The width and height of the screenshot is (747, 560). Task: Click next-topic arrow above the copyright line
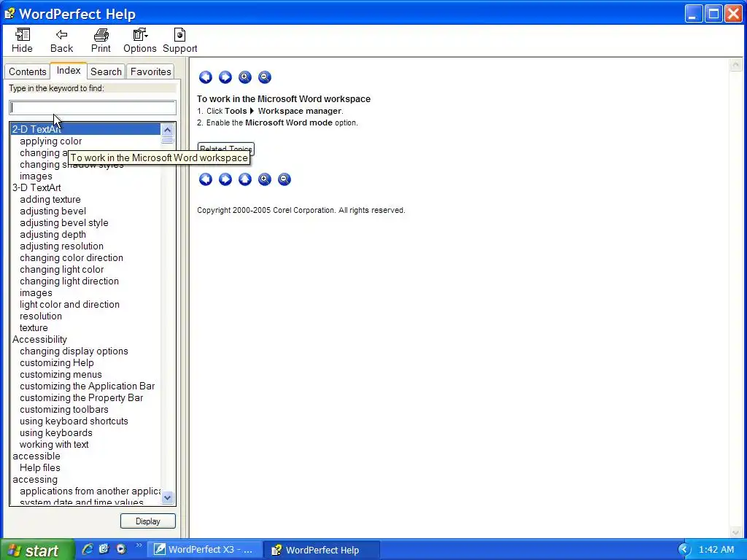click(225, 179)
